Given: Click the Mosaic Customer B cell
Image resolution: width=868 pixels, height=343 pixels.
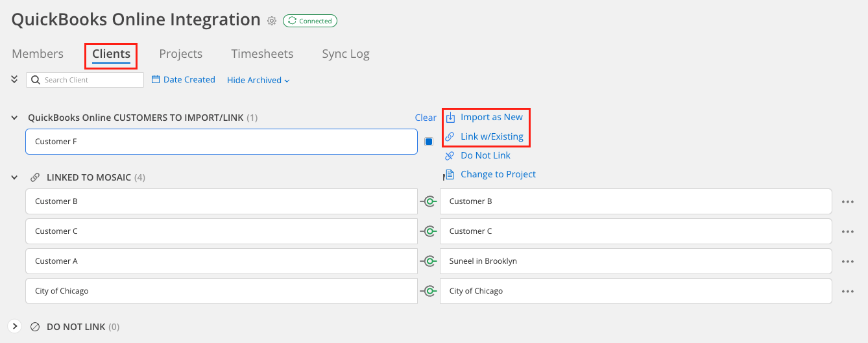Looking at the screenshot, I should pyautogui.click(x=636, y=201).
